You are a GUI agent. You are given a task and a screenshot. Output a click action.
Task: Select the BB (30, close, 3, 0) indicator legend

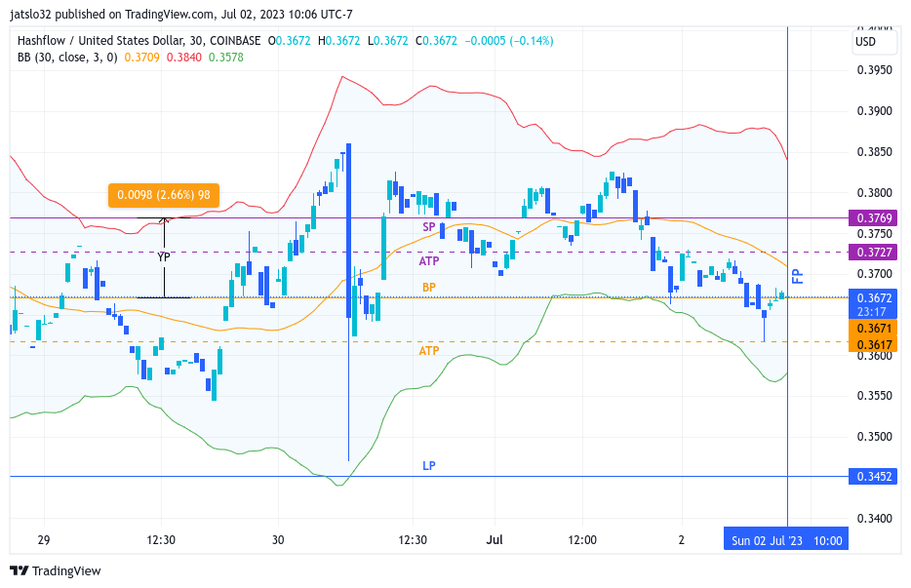(67, 57)
